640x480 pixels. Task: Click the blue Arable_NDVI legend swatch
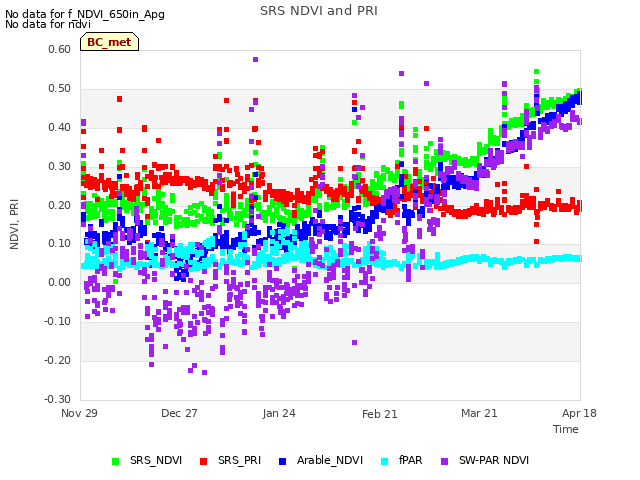pyautogui.click(x=282, y=461)
